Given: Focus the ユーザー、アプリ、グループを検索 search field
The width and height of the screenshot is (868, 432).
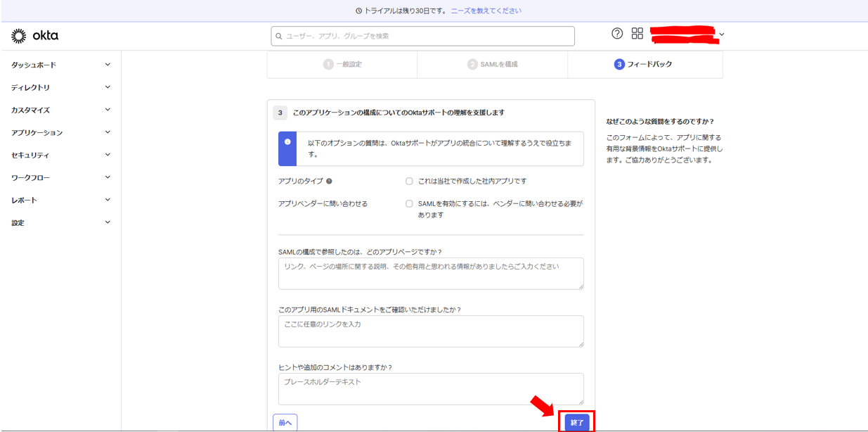Looking at the screenshot, I should click(x=422, y=36).
